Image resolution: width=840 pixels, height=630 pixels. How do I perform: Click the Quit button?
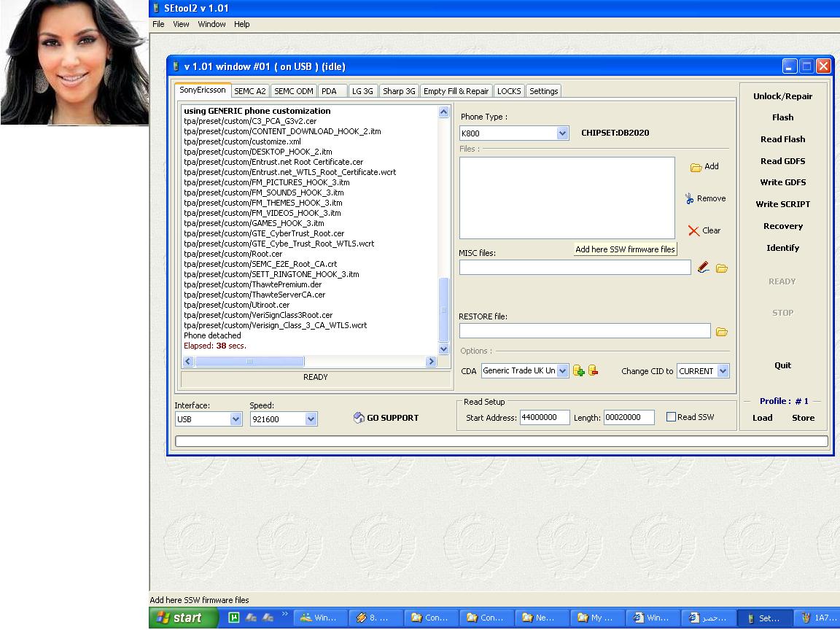coord(782,365)
